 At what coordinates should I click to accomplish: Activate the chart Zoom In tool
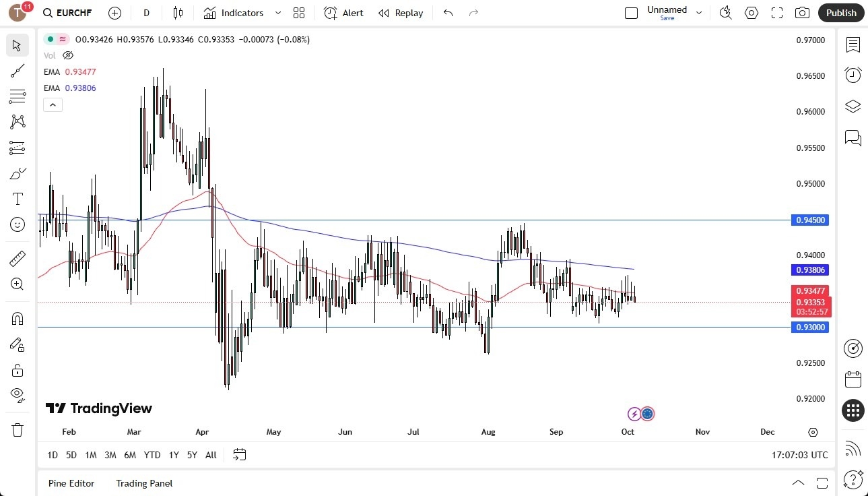point(18,284)
